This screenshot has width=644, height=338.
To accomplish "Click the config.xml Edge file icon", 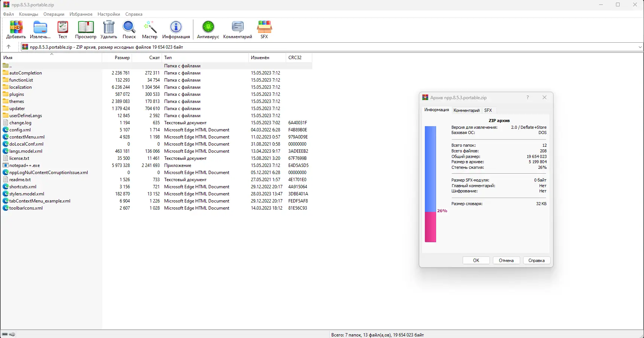I will tap(6, 130).
